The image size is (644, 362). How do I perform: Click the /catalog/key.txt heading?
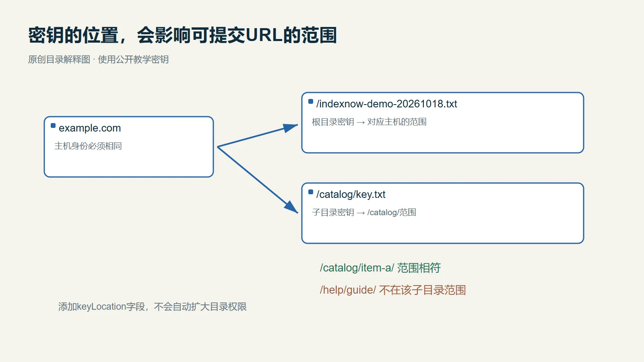point(351,194)
